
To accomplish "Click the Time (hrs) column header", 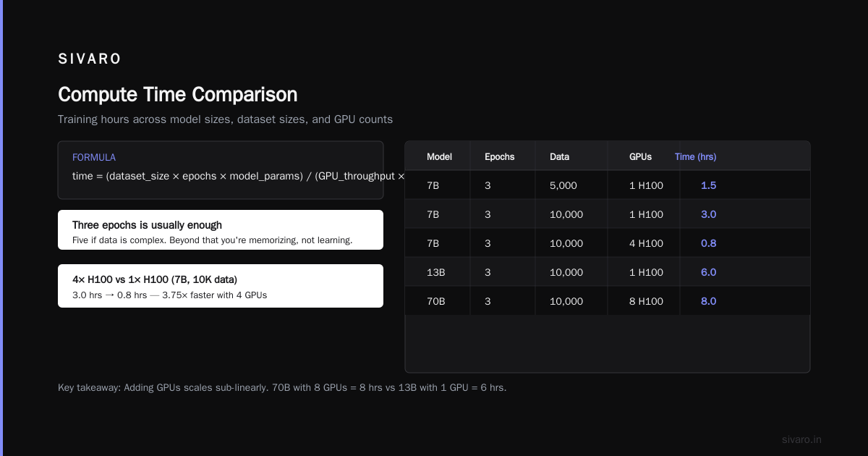I will coord(695,156).
